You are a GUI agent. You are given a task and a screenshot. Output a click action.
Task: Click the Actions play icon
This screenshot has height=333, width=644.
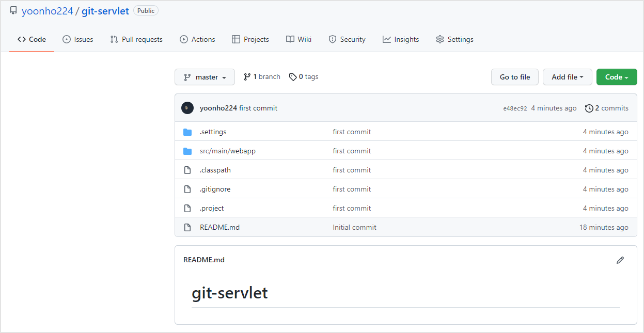[184, 39]
